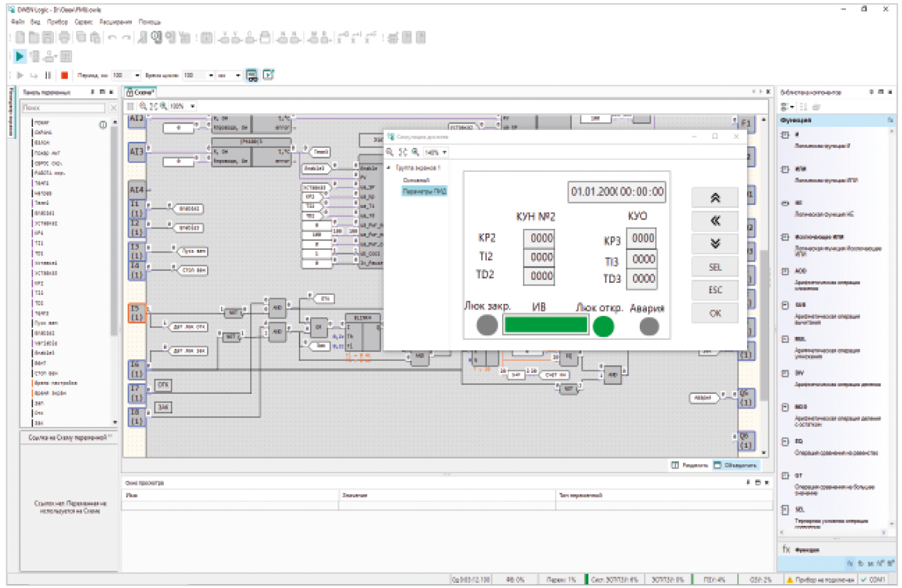Click the Open project toolbar icon
Screen dimensions: 902x588
34,38
